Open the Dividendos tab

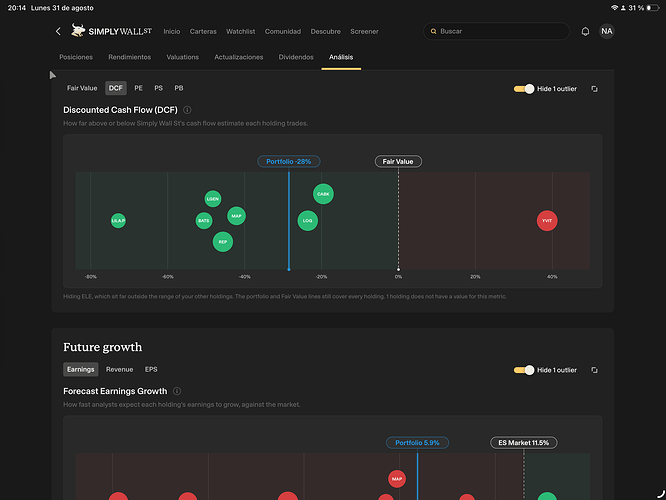coord(296,57)
